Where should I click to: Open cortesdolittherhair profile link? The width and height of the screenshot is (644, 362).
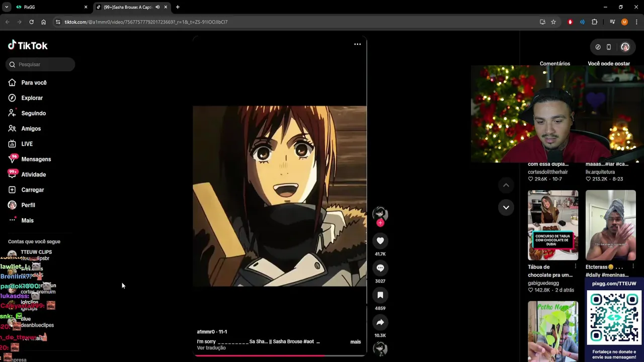pyautogui.click(x=548, y=172)
